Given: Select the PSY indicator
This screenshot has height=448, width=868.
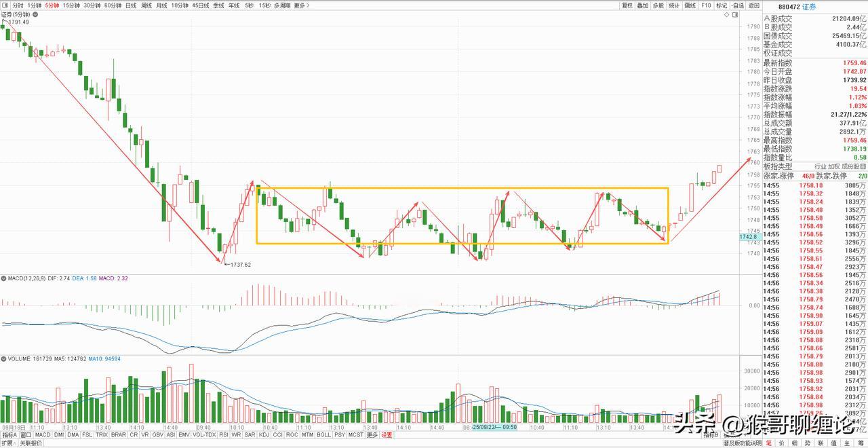Looking at the screenshot, I should pyautogui.click(x=339, y=435).
